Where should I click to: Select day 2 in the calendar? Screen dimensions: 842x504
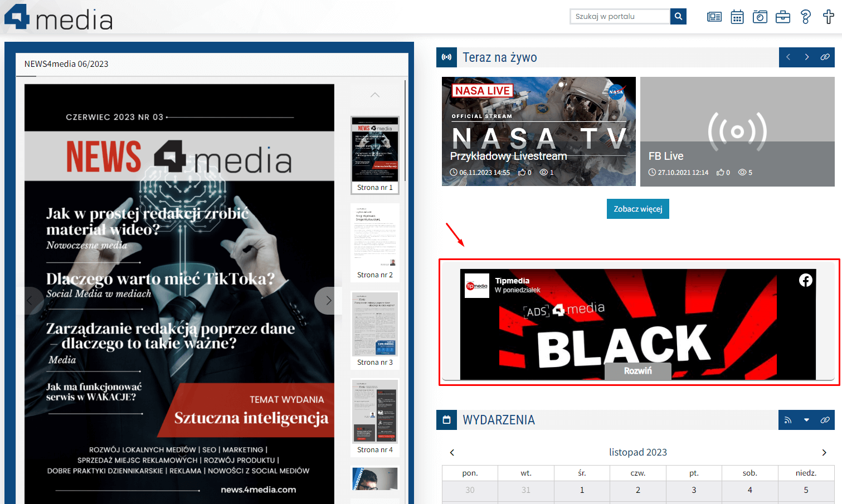coord(638,490)
